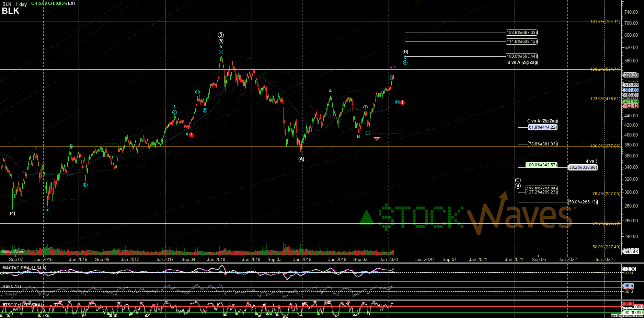
Task: Select the STSC(C,12,3,5,SMA) study label
Action: [x=23, y=305]
